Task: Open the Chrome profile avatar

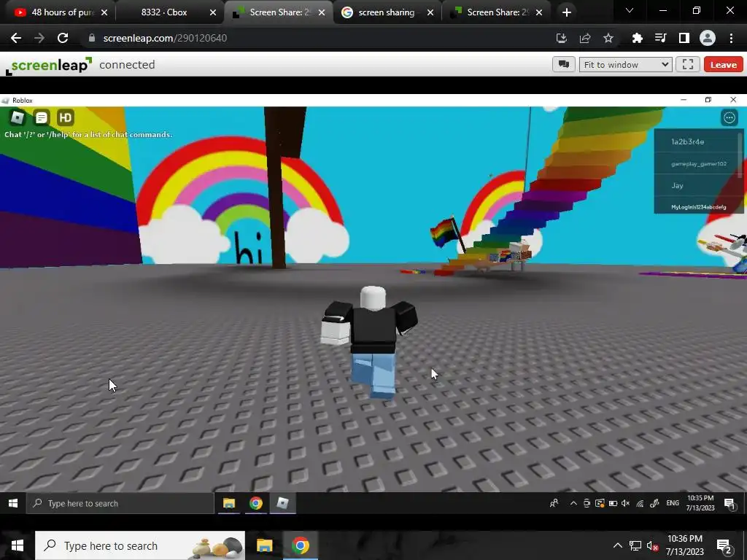Action: click(708, 38)
